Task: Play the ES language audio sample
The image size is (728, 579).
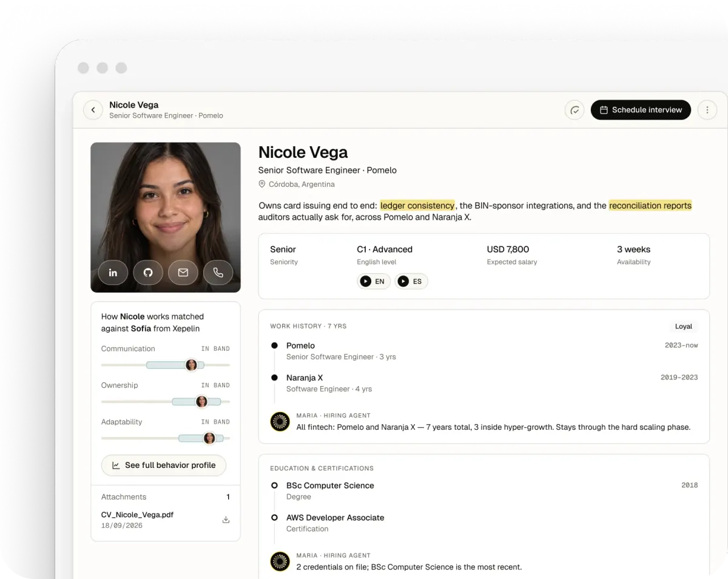Action: tap(411, 282)
